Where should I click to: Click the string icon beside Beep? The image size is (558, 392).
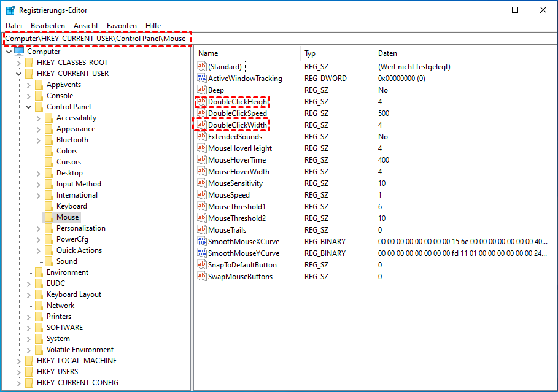pyautogui.click(x=202, y=90)
